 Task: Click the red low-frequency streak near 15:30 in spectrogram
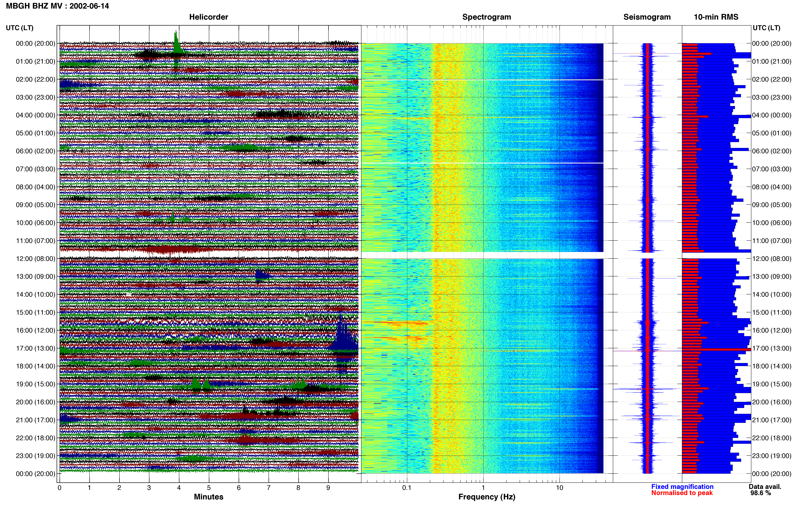click(x=396, y=323)
